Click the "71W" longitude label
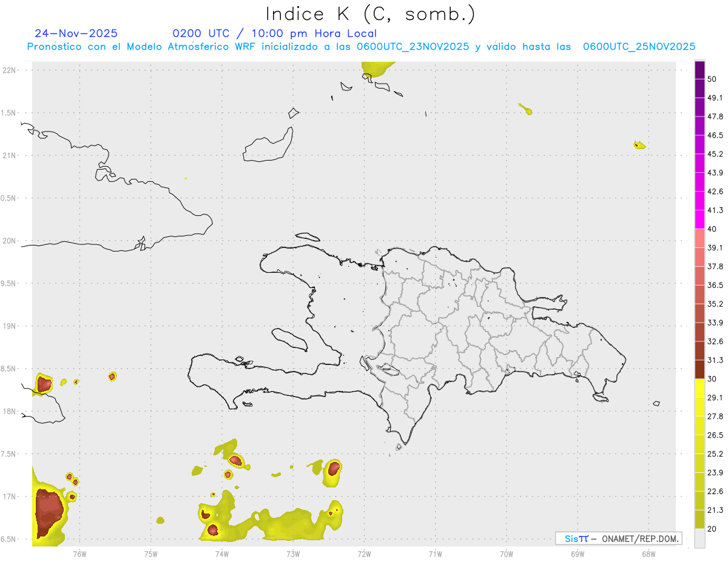 point(435,554)
